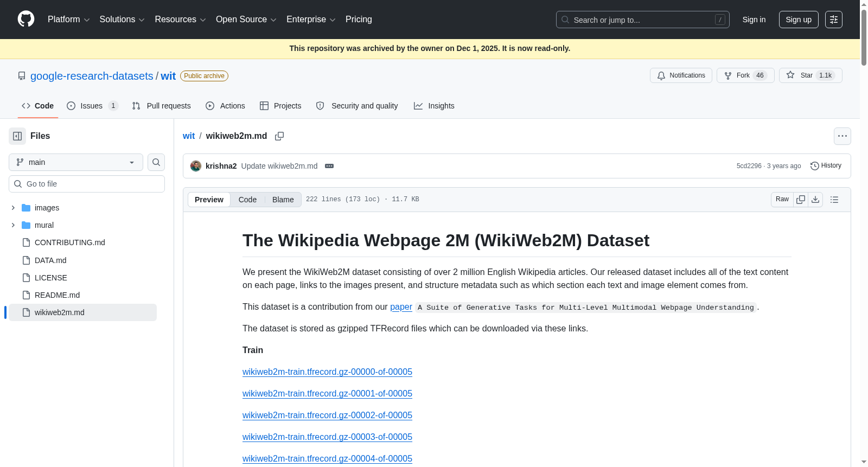The image size is (868, 467).
Task: Download wikiweb2m-train.tfrecord.gz-00001-of-00005
Action: [327, 394]
